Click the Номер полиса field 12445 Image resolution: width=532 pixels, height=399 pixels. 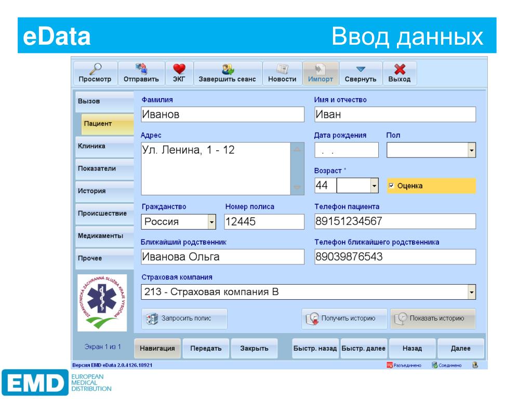tap(264, 222)
